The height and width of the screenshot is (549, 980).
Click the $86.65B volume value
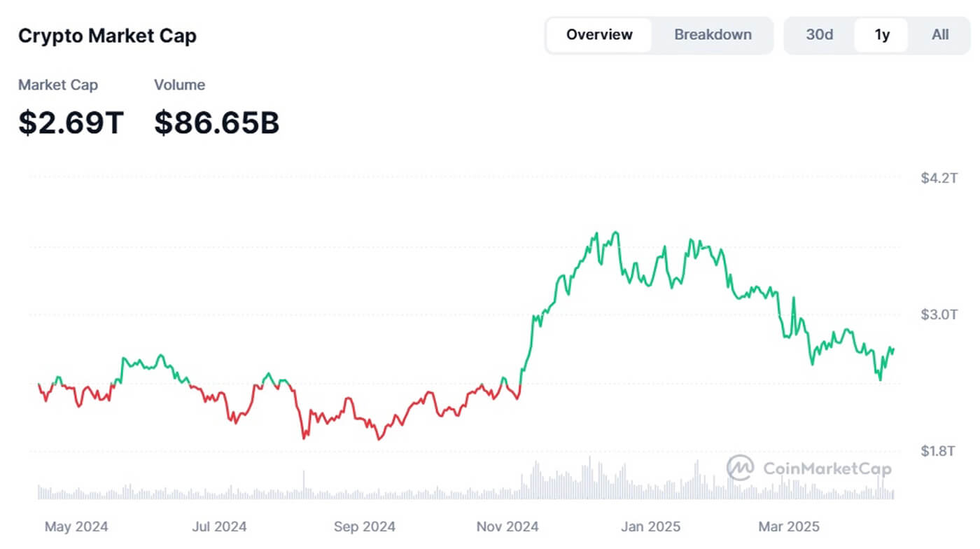(x=216, y=123)
